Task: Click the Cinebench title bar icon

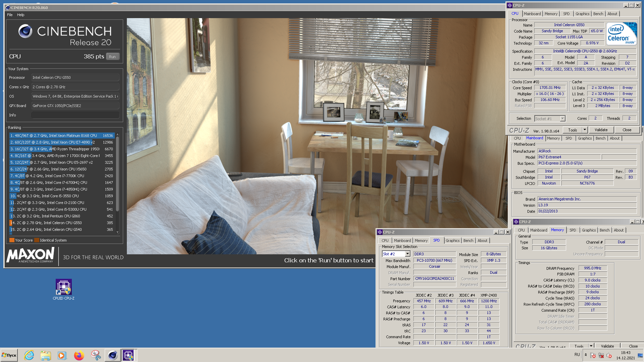Action: tap(8, 7)
